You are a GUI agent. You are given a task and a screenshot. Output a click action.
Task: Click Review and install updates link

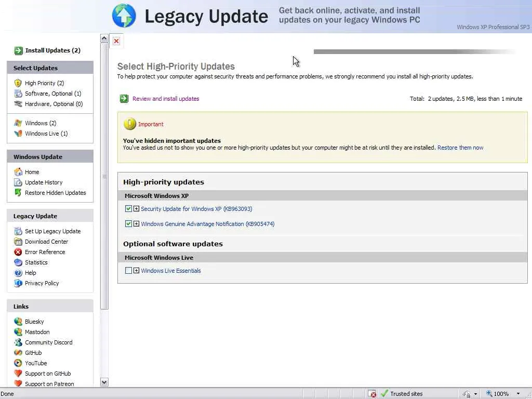(x=166, y=99)
